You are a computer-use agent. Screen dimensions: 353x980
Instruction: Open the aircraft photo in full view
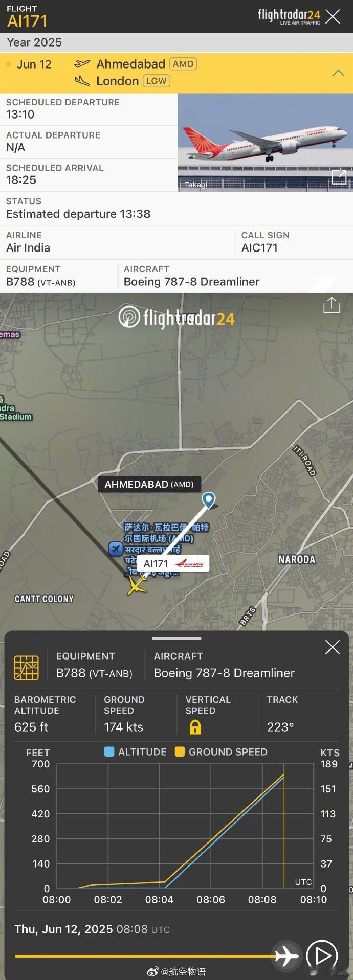(339, 177)
